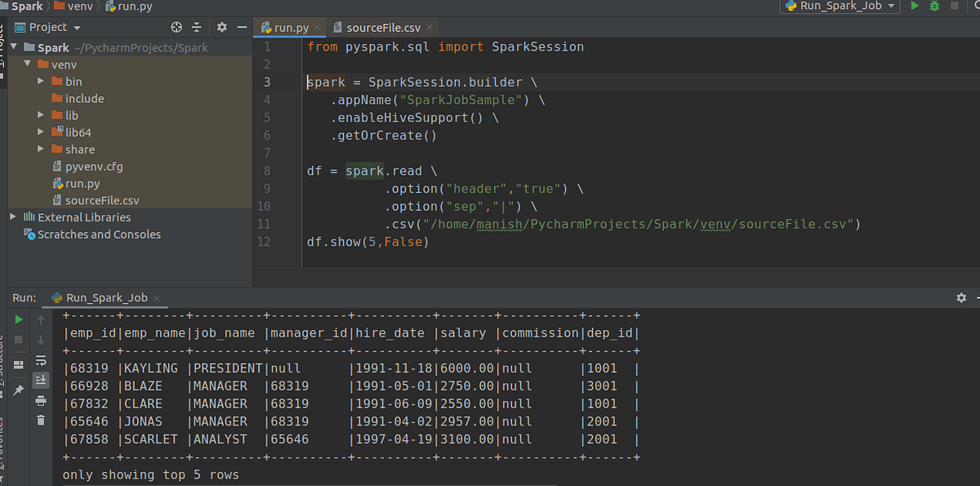Print the console output
This screenshot has width=980, height=486.
39,400
